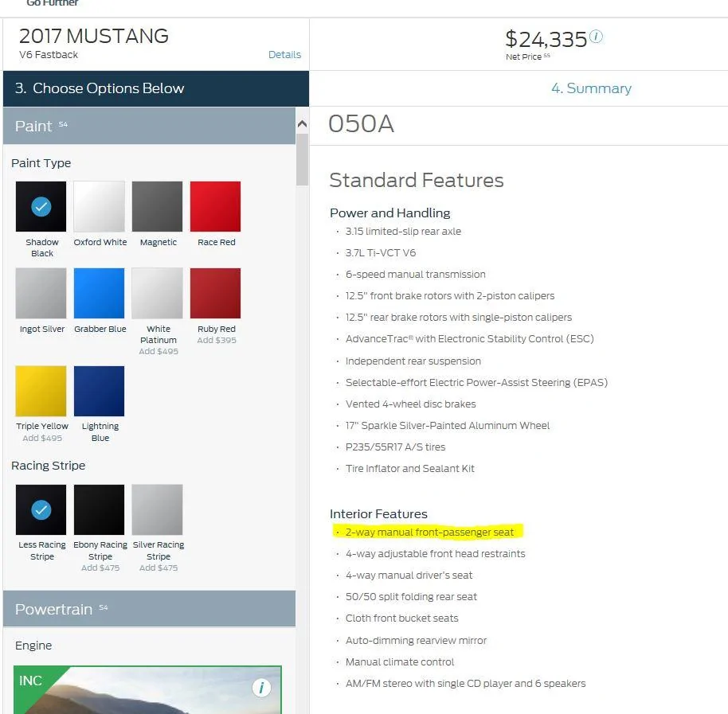Open the net price info icon
Screen dimensions: 728x714
pyautogui.click(x=596, y=36)
